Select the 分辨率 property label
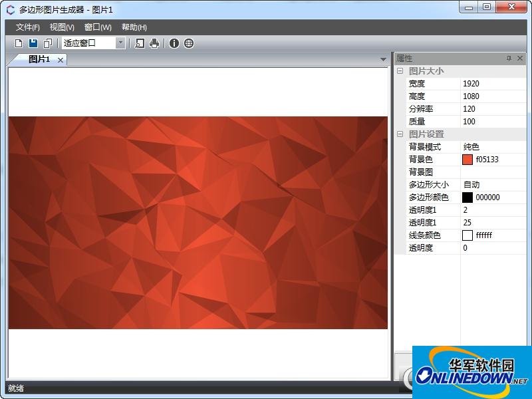Screen dimensions: 532x399 [421, 108]
